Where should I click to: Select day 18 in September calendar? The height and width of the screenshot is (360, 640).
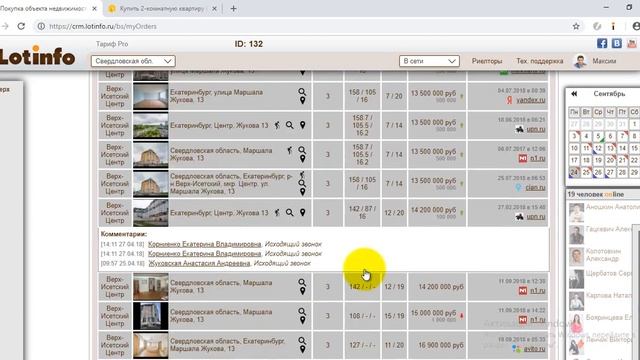(x=586, y=160)
